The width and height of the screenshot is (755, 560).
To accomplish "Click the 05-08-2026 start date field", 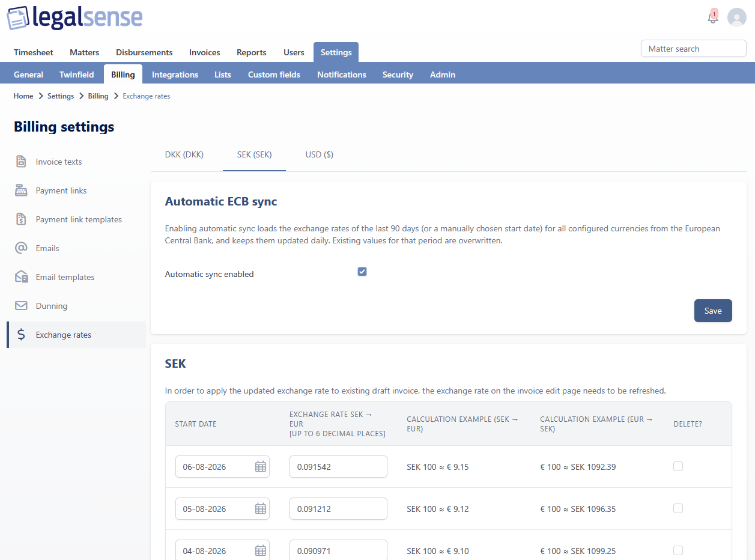I will tap(222, 509).
